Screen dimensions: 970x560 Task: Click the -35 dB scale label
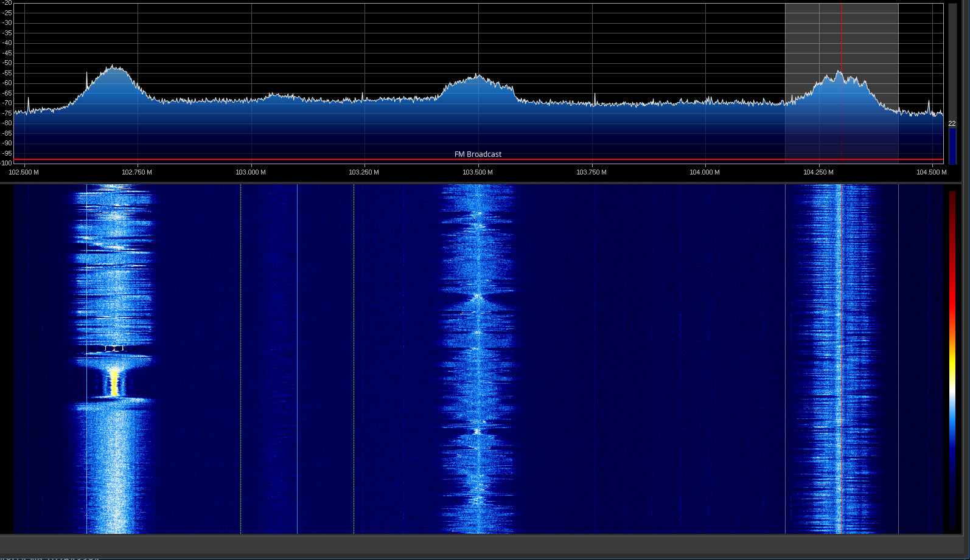7,33
